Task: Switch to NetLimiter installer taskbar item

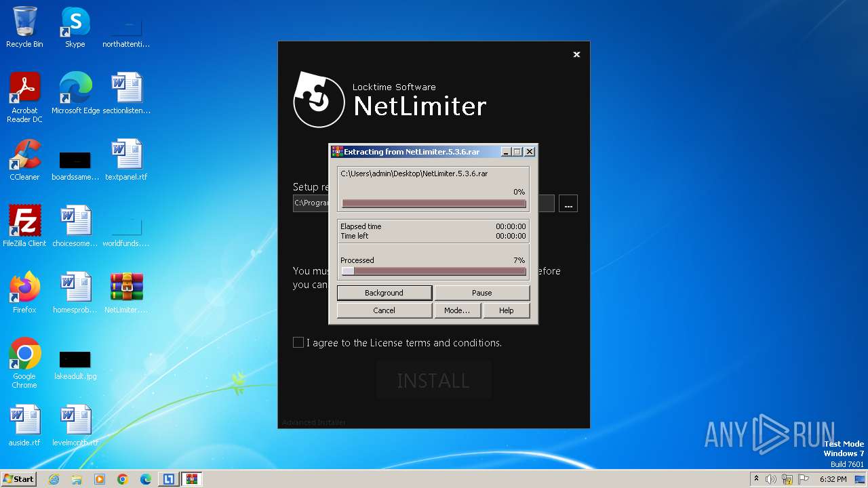Action: coord(169,479)
